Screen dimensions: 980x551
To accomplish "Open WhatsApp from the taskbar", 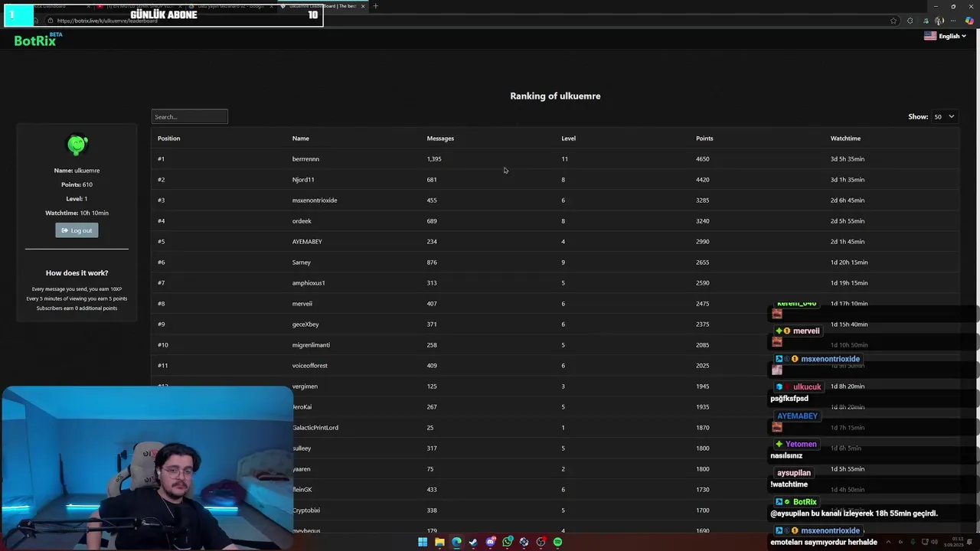I will click(x=507, y=542).
